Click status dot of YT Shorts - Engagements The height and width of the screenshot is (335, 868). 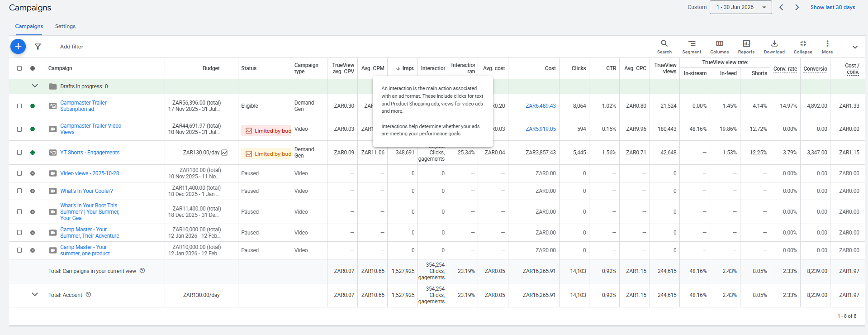[x=33, y=153]
